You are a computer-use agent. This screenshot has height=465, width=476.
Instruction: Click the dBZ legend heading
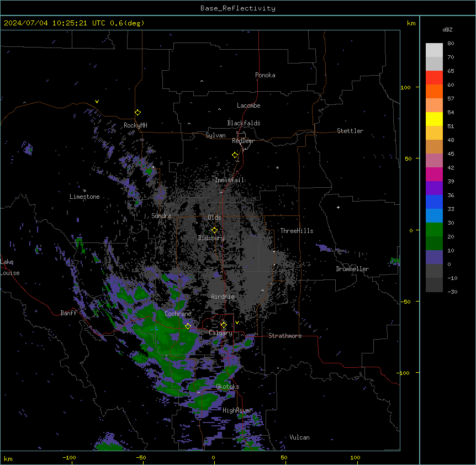click(447, 29)
